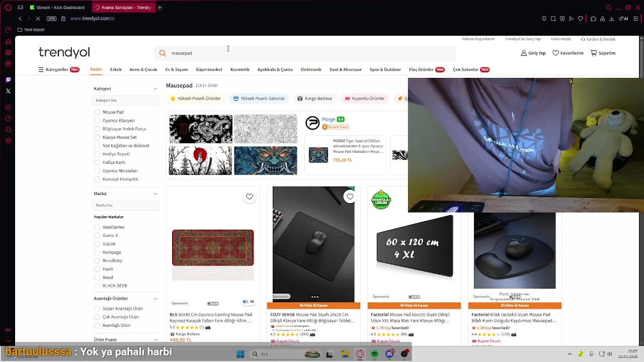This screenshot has width=644, height=362.
Task: Check Bilgisayar Yedek Parça checkbox
Action: click(x=98, y=129)
